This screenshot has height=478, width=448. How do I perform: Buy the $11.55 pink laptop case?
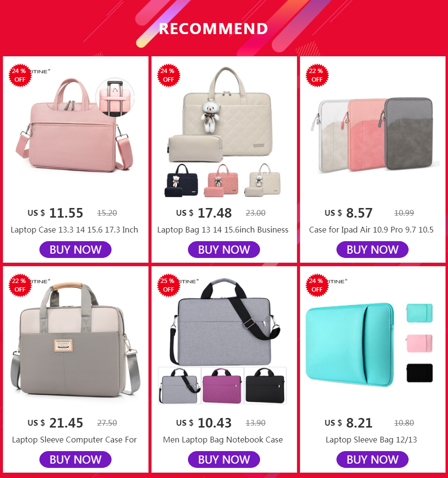click(x=75, y=249)
